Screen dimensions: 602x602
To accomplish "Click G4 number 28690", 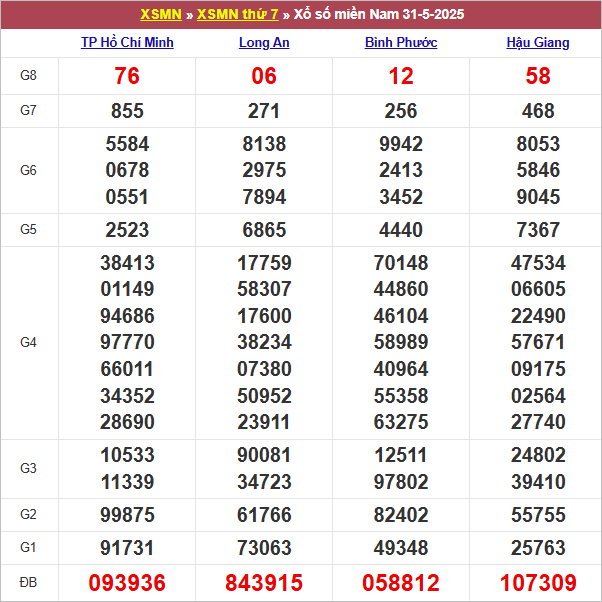I will [127, 422].
